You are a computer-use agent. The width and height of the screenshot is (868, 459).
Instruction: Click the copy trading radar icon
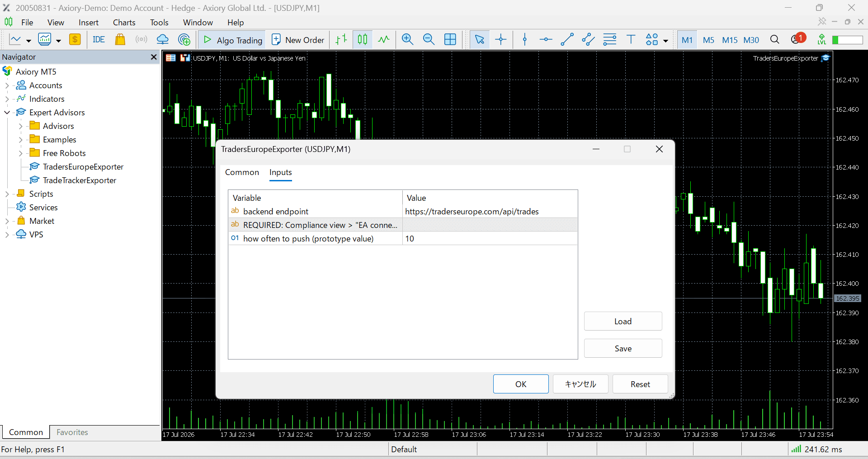click(x=184, y=40)
